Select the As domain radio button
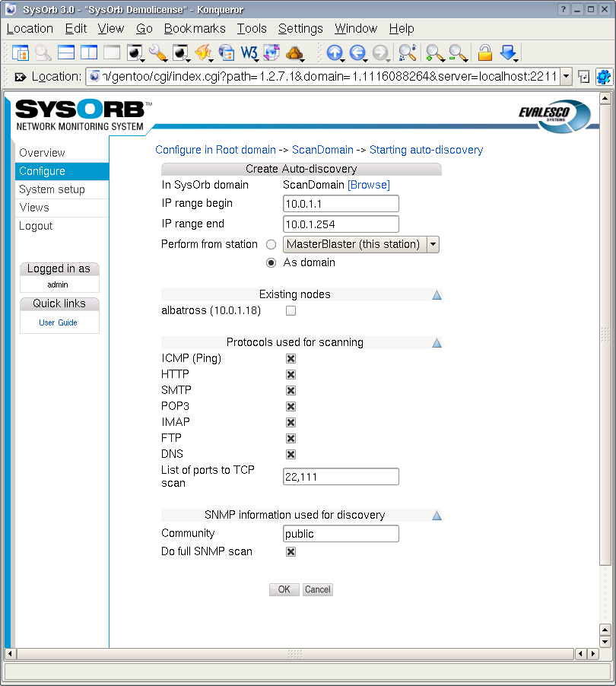The image size is (616, 686). tap(271, 262)
